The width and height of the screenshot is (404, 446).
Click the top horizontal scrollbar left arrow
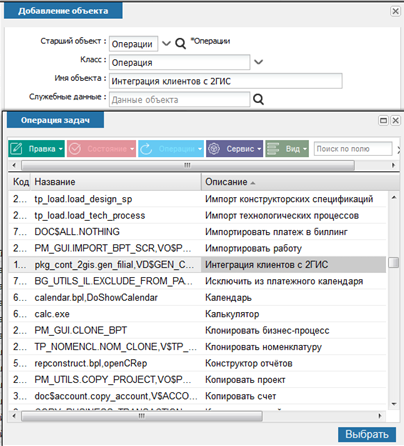[14, 165]
